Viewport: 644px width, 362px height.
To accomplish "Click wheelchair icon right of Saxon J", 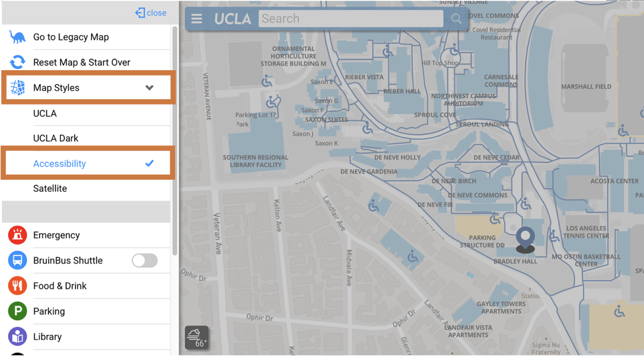I will tap(368, 128).
